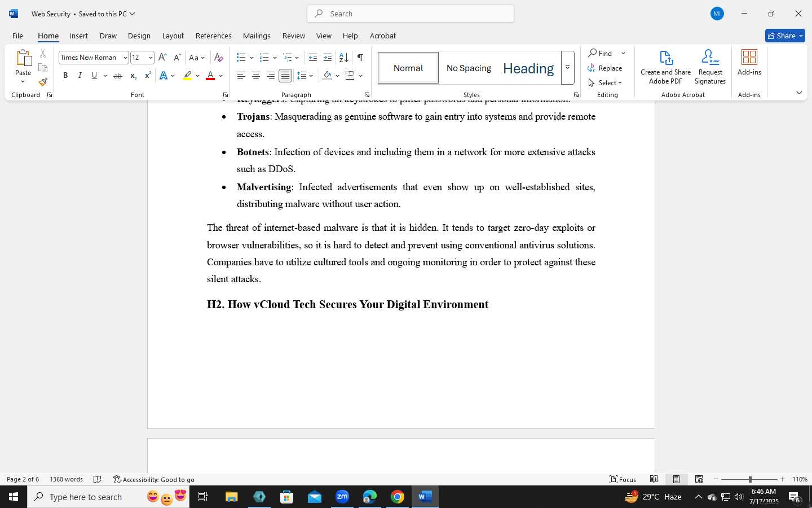The image size is (812, 508).
Task: Align text to the right
Action: (271, 76)
